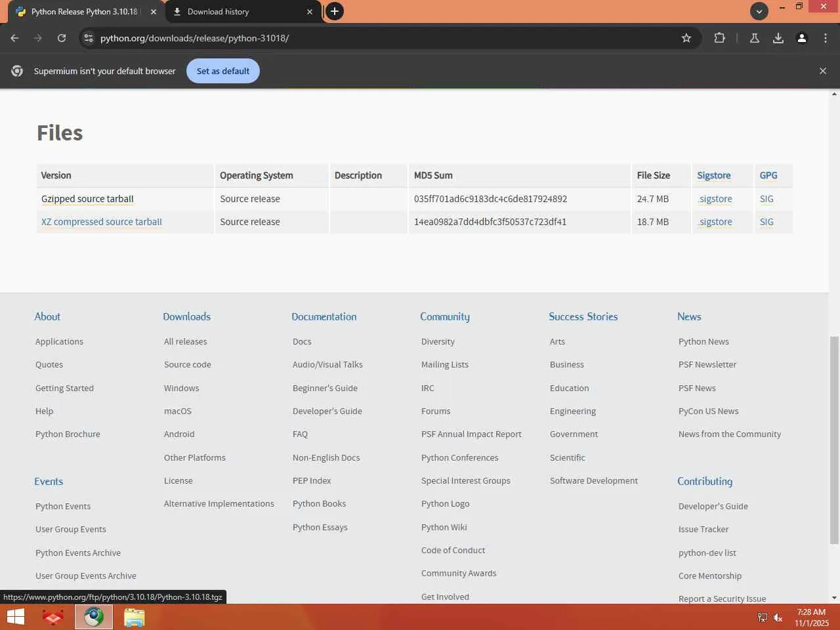Download the Gzipped source tarball
Screen dimensions: 840x630
tap(87, 199)
